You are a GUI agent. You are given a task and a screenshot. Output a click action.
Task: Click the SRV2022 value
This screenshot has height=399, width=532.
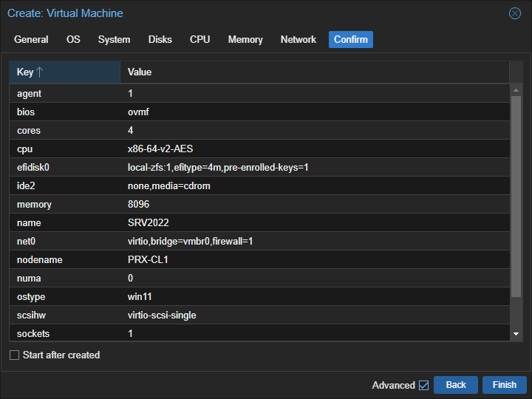coord(149,222)
